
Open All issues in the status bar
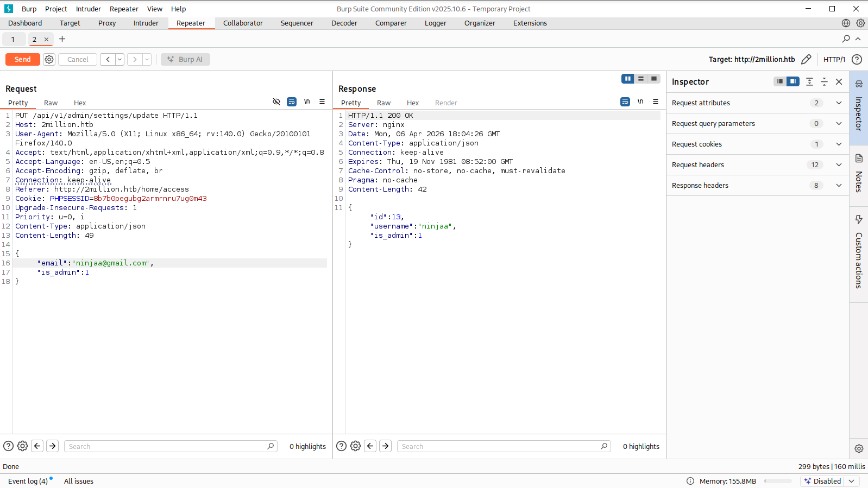click(x=79, y=481)
